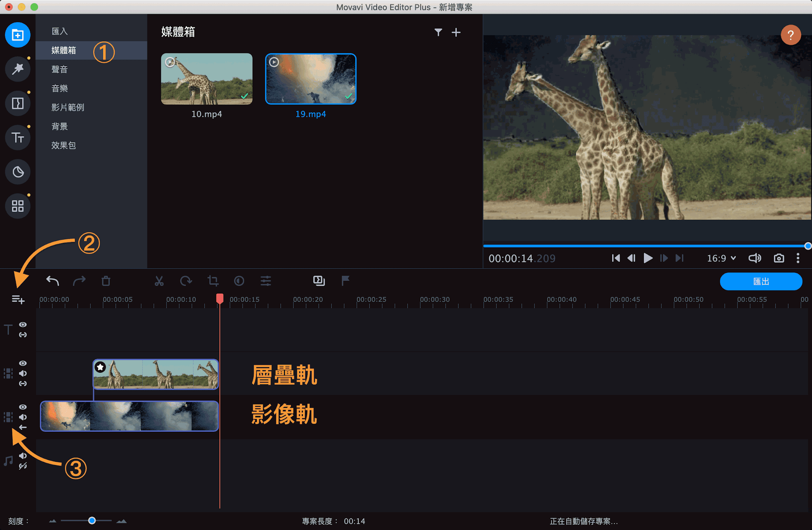Open the 16:9 aspect ratio dropdown
Image resolution: width=812 pixels, height=530 pixels.
(x=721, y=258)
